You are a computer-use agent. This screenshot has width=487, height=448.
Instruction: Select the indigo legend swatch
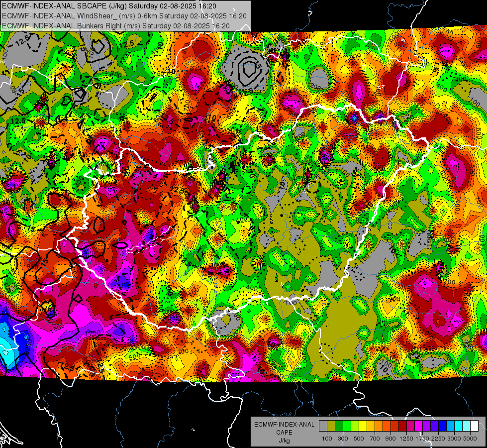tap(434, 426)
